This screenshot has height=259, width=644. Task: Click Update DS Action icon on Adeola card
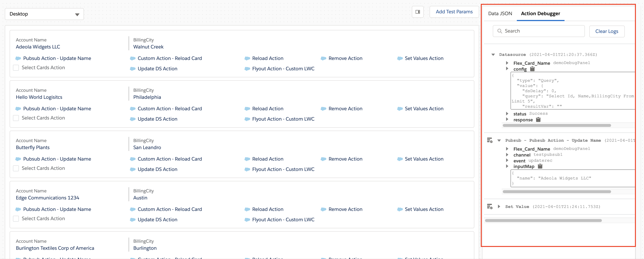point(133,69)
